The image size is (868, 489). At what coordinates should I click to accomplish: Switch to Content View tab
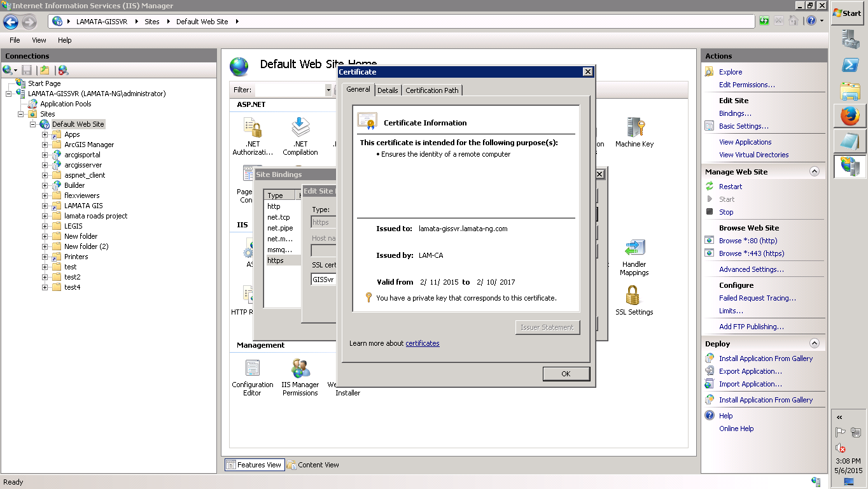click(313, 465)
